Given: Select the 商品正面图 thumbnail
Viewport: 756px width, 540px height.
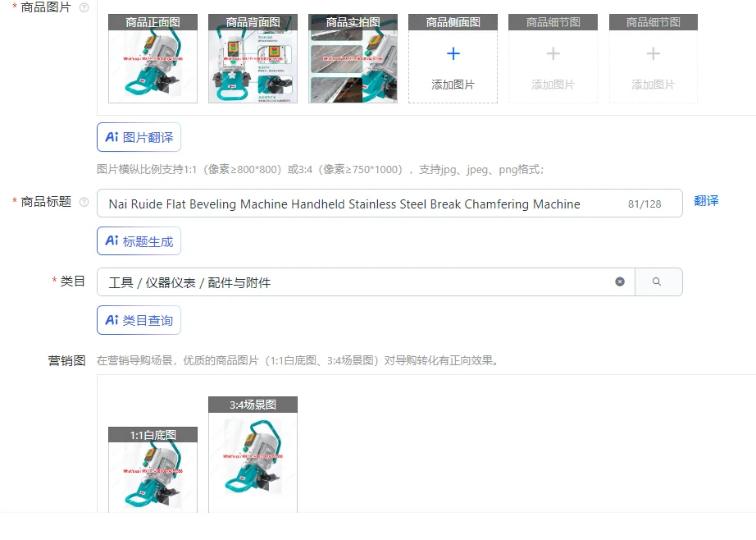Looking at the screenshot, I should (x=153, y=59).
